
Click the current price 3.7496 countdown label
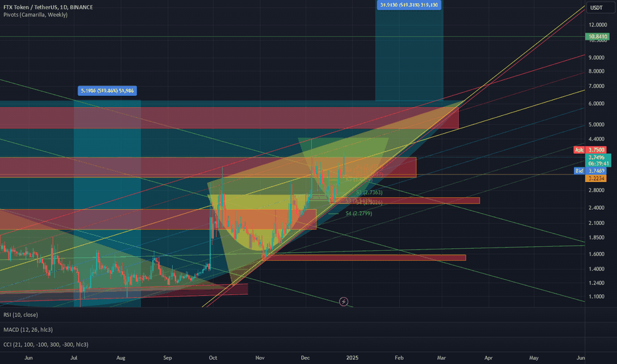pos(598,160)
